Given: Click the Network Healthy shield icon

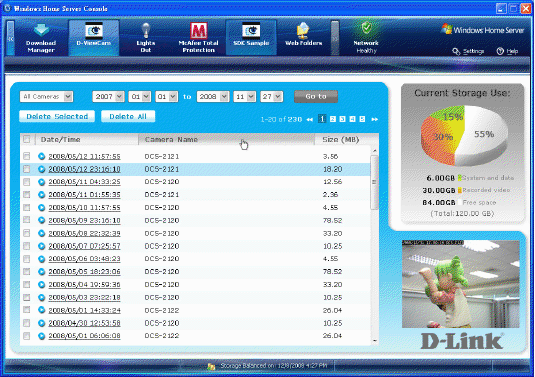Looking at the screenshot, I should click(x=366, y=29).
